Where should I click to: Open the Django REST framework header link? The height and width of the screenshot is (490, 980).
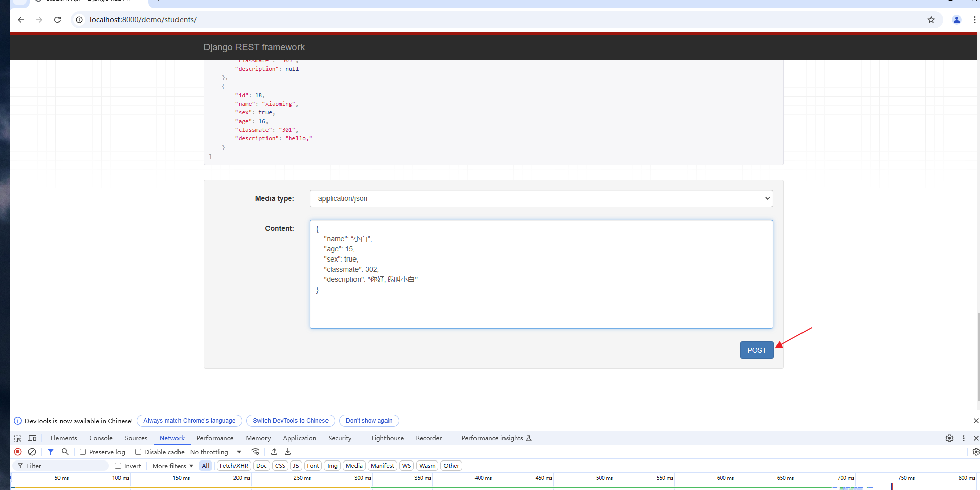[254, 47]
